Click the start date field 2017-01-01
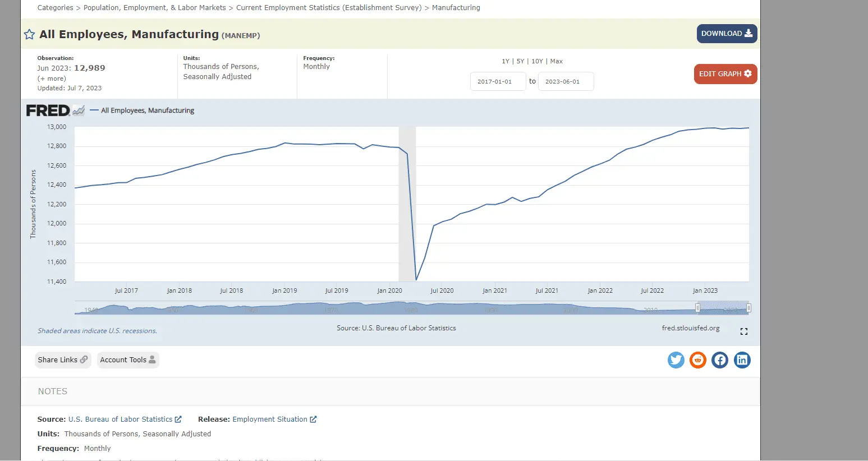 [x=498, y=81]
